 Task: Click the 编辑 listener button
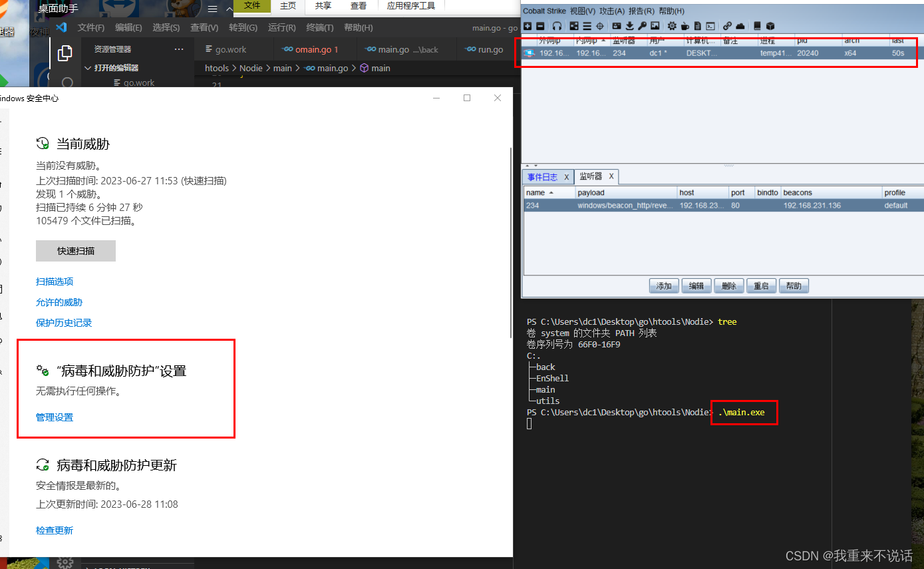tap(696, 286)
